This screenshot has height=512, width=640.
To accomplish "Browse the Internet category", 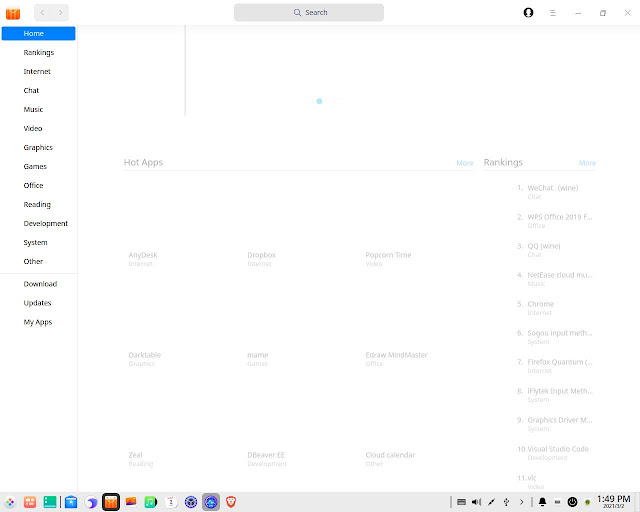I will (x=38, y=71).
